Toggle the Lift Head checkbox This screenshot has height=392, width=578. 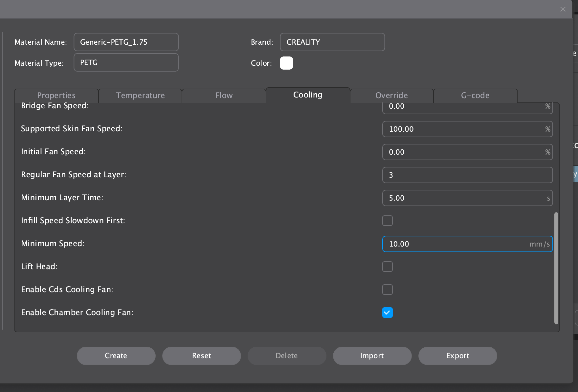point(388,267)
